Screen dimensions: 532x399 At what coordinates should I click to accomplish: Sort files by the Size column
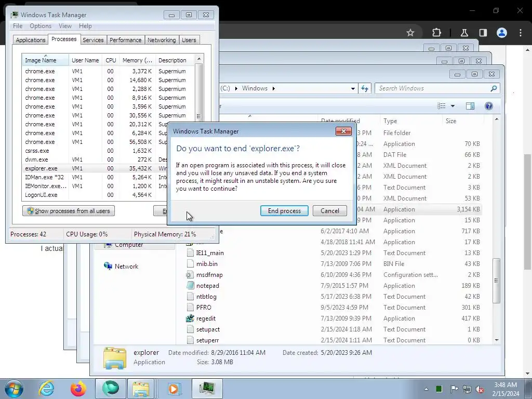coord(463,121)
